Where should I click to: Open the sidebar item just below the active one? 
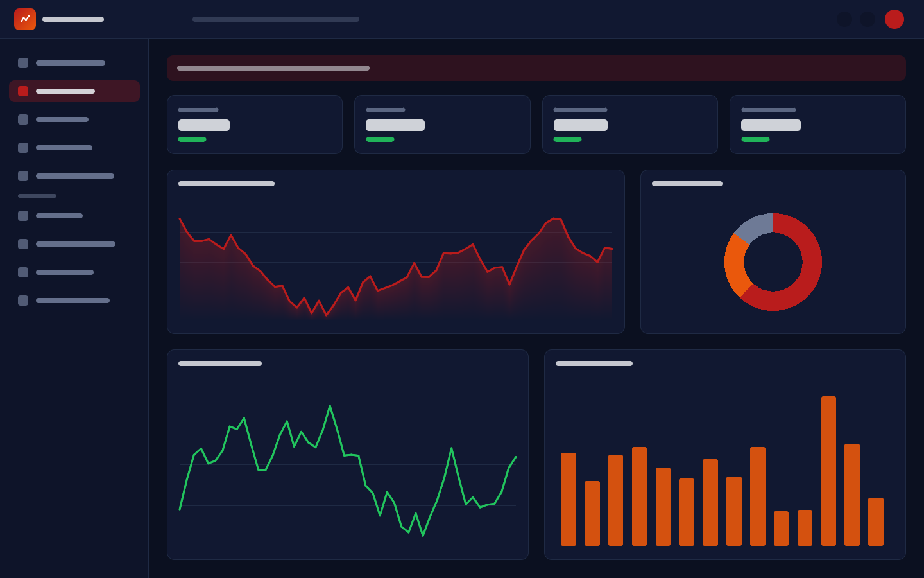coord(74,119)
